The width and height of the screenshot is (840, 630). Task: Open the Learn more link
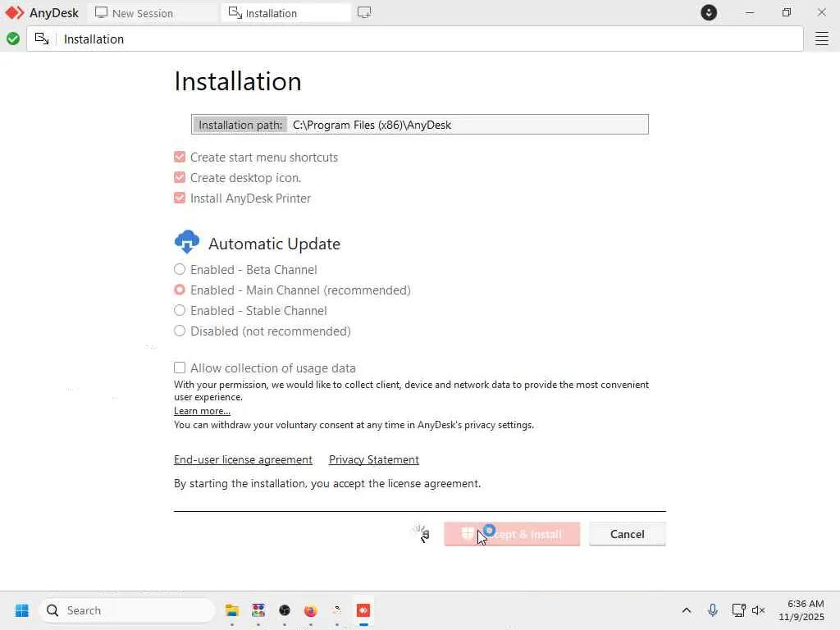coord(202,411)
